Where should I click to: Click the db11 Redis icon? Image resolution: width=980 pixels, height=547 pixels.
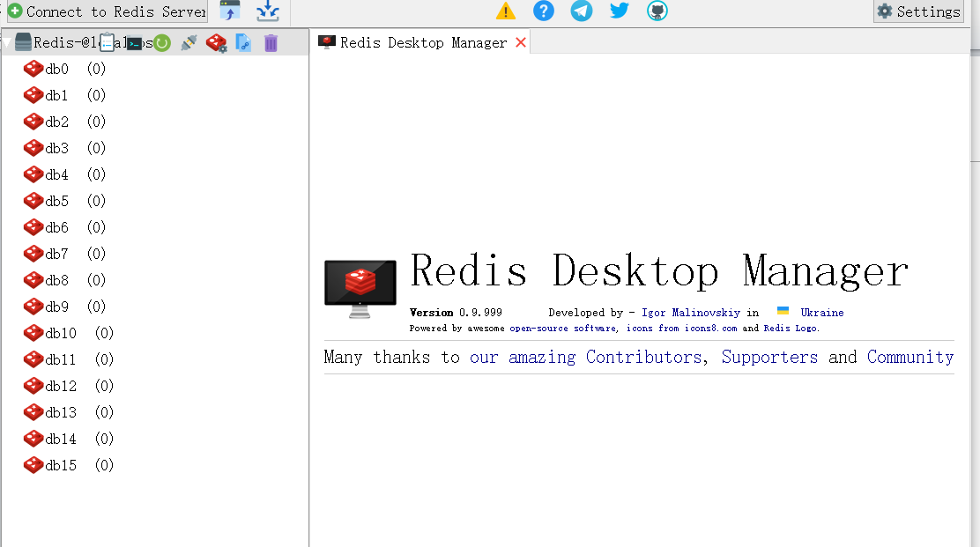33,359
